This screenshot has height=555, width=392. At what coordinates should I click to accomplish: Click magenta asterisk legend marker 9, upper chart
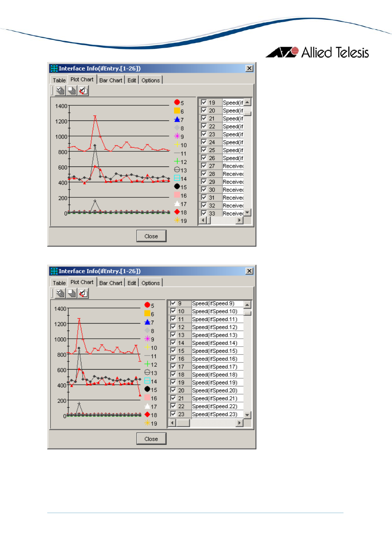pos(177,136)
